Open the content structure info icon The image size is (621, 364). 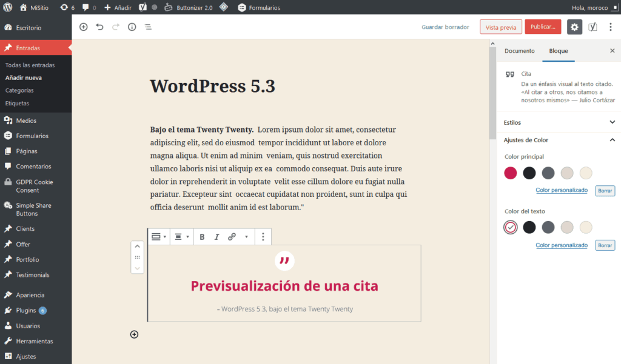coord(132,27)
